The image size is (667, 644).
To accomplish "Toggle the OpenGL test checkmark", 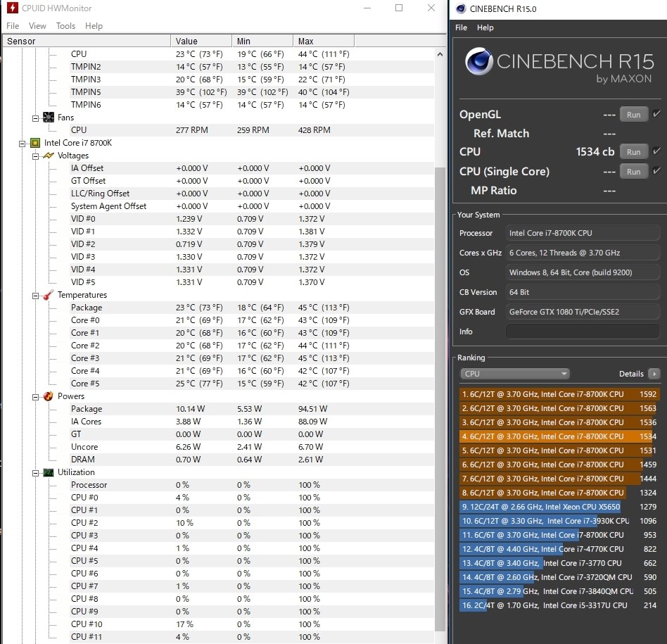I will click(656, 113).
